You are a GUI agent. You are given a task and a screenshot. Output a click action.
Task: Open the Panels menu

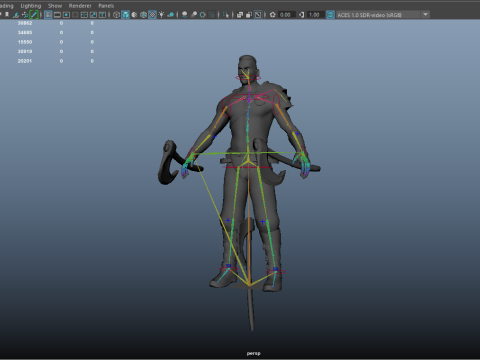106,6
